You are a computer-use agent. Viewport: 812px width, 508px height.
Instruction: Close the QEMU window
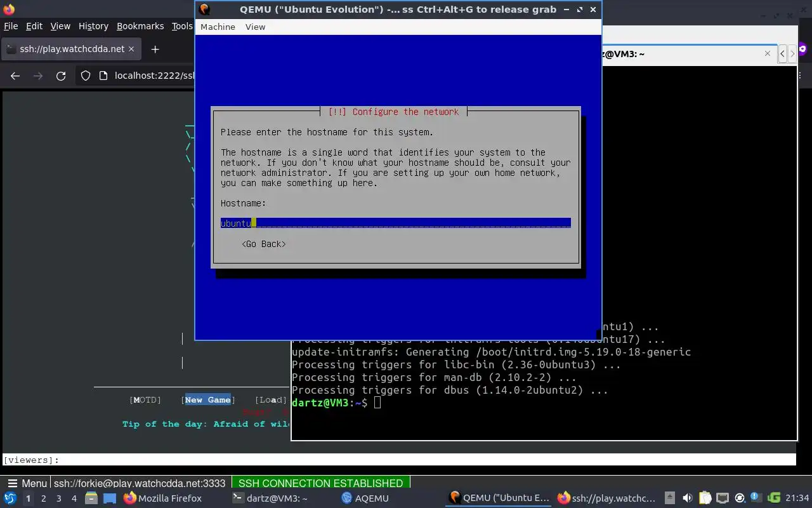593,10
